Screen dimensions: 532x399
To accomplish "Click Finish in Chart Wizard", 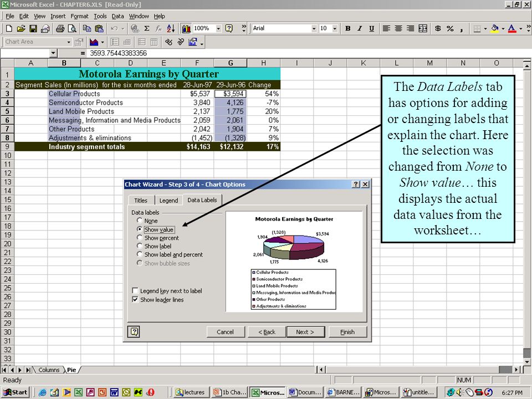I will (x=347, y=332).
